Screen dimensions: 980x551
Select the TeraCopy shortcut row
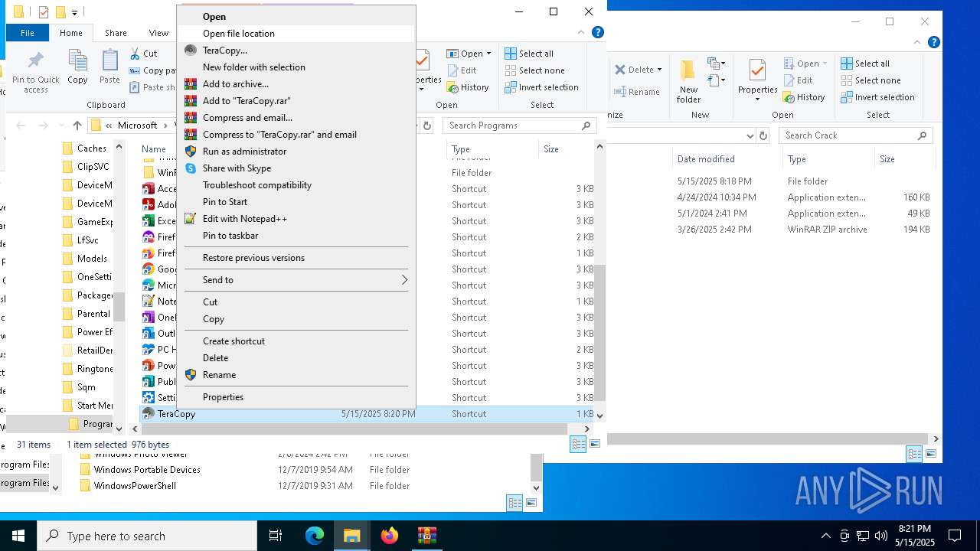(x=367, y=414)
